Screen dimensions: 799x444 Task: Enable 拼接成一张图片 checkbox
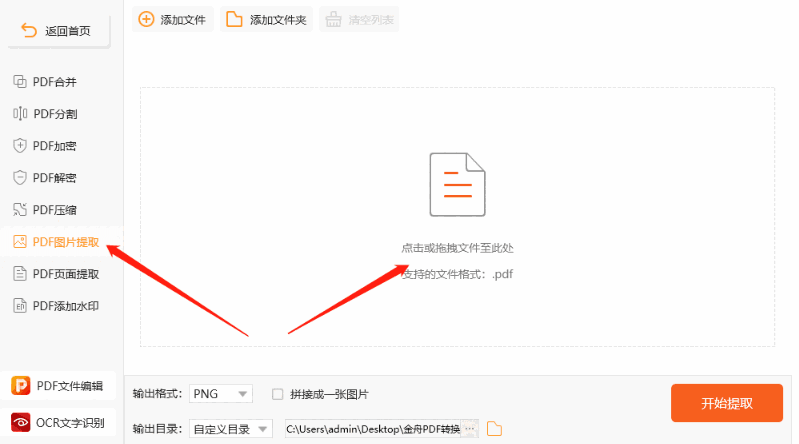[277, 394]
